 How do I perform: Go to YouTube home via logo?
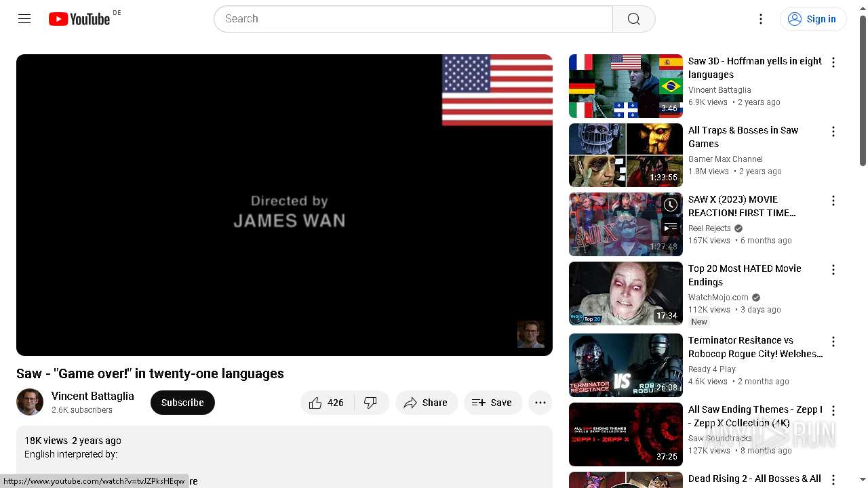[79, 19]
